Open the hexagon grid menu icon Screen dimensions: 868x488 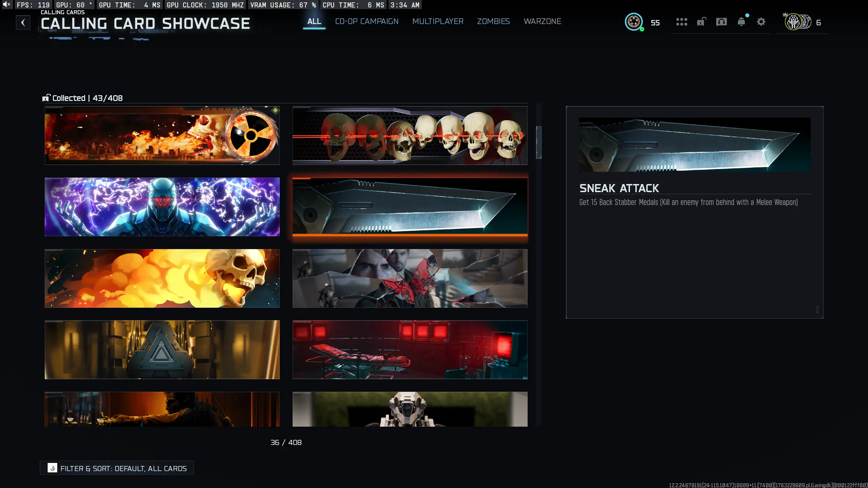tap(682, 22)
